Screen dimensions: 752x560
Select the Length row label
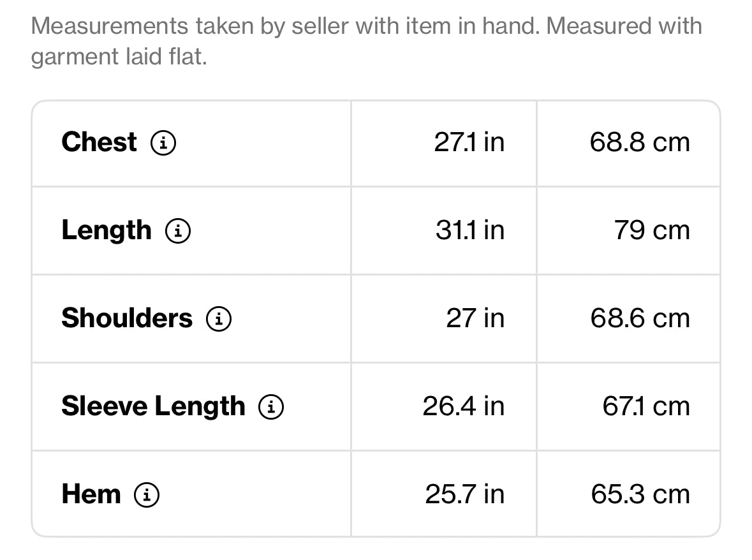[107, 231]
